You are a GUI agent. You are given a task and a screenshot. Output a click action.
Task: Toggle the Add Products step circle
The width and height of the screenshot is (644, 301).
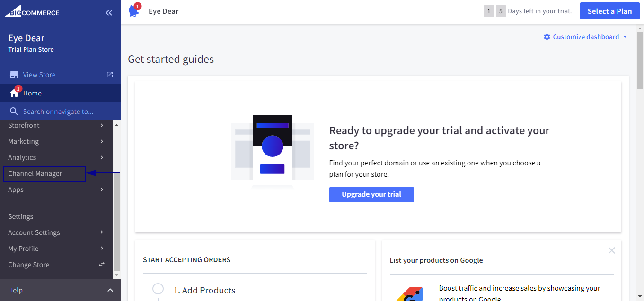click(158, 289)
